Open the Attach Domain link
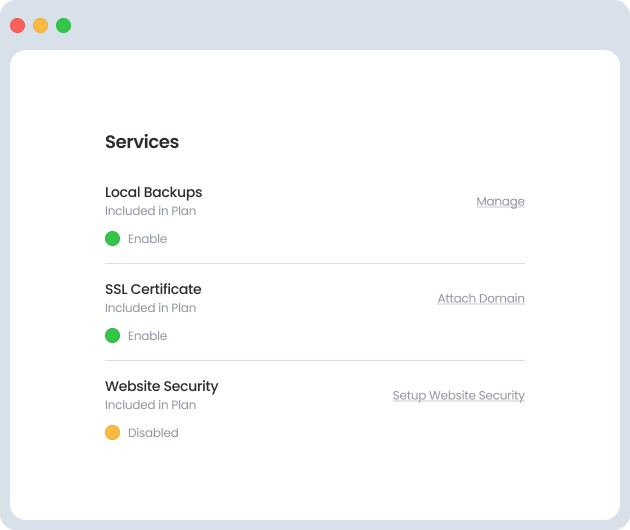Screen dimensions: 630x530 [x=480, y=298]
